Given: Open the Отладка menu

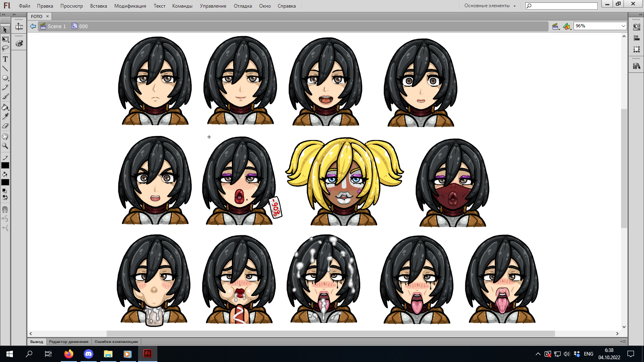Looking at the screenshot, I should tap(243, 6).
